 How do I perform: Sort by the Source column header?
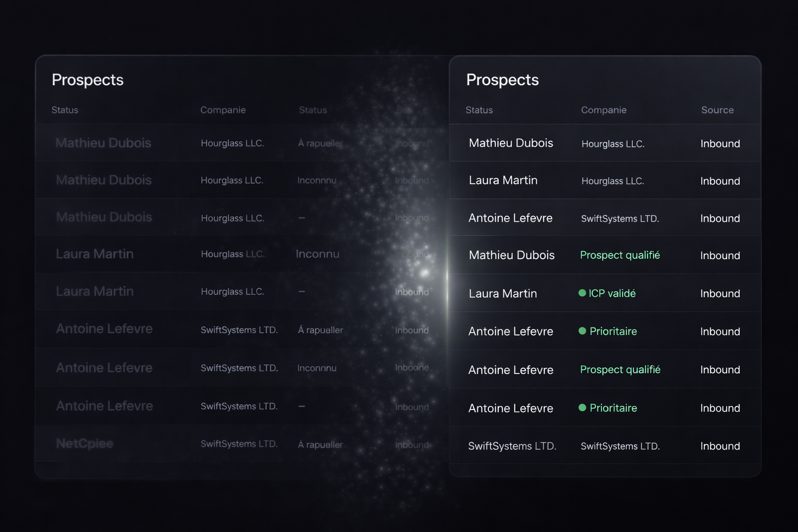click(717, 110)
